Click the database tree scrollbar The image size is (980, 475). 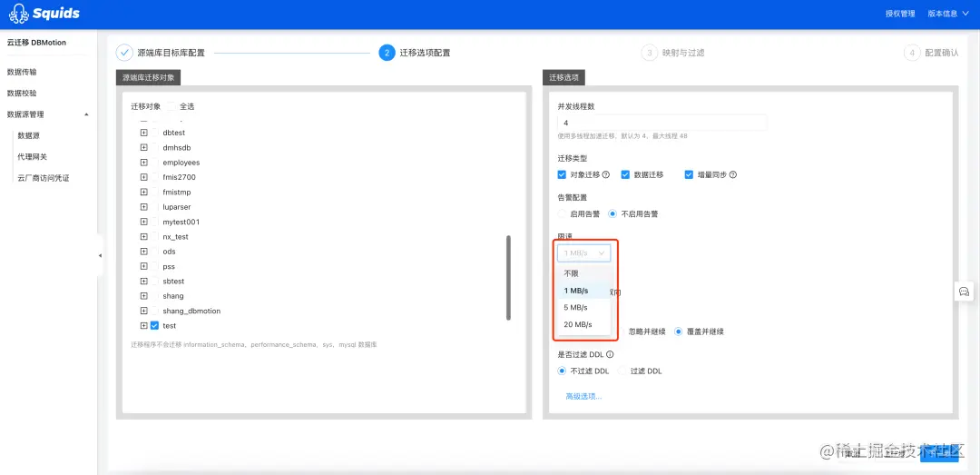tap(508, 278)
